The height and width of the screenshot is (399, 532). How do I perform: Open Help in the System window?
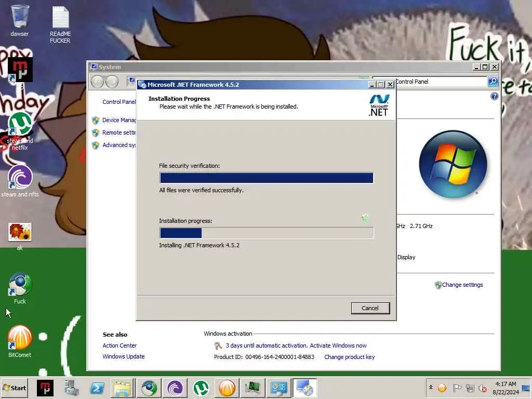(495, 96)
